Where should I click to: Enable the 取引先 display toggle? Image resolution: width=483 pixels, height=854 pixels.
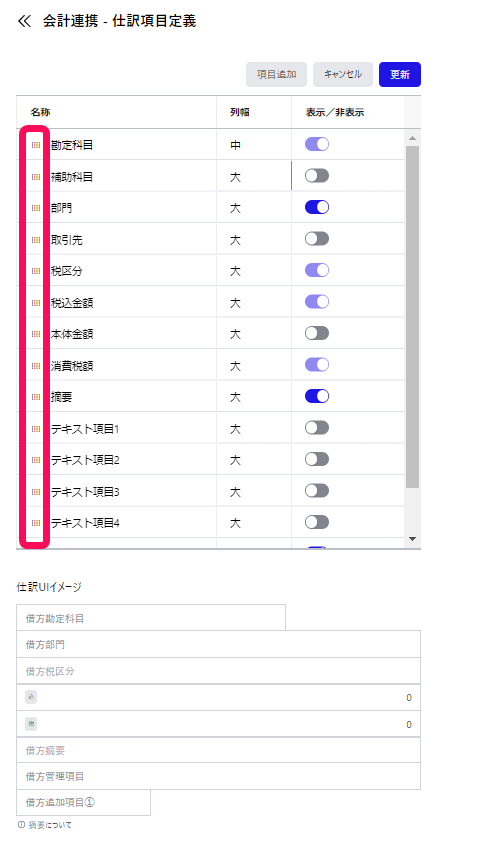tap(317, 239)
